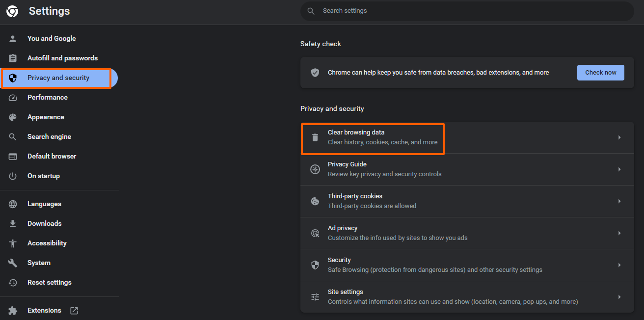Open Security settings row

467,265
